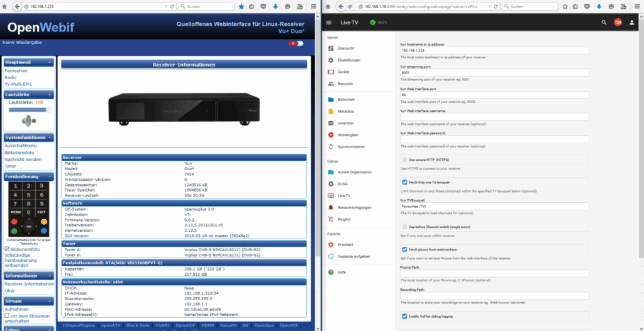Uncheck Bildschirmfoto checkbox under remote control
This screenshot has width=644, height=331.
(x=6, y=249)
